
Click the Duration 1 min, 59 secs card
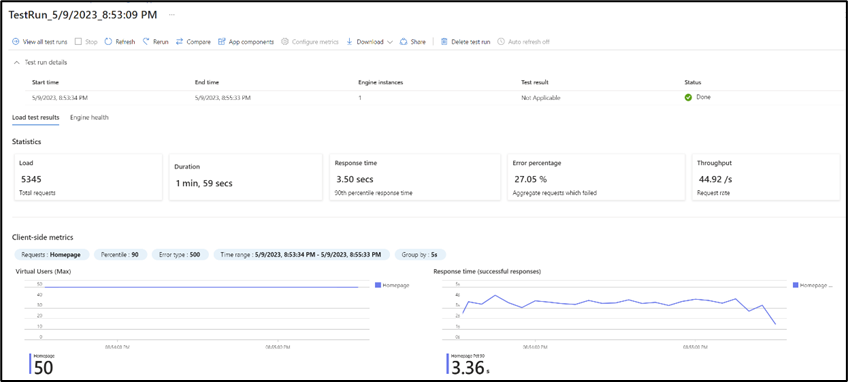click(x=246, y=177)
